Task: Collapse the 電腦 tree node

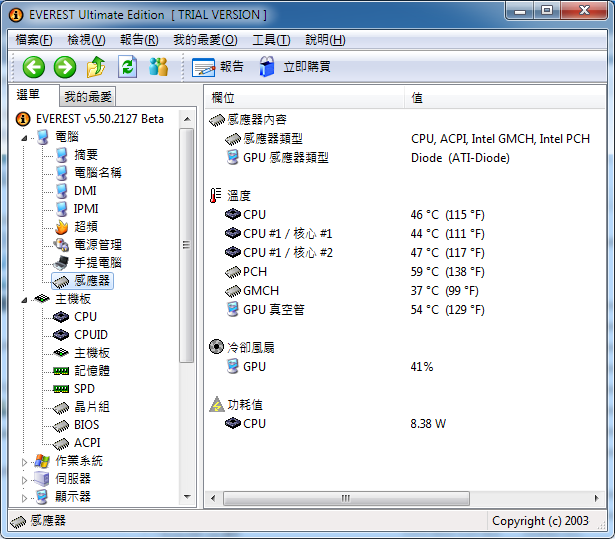Action: coord(24,138)
